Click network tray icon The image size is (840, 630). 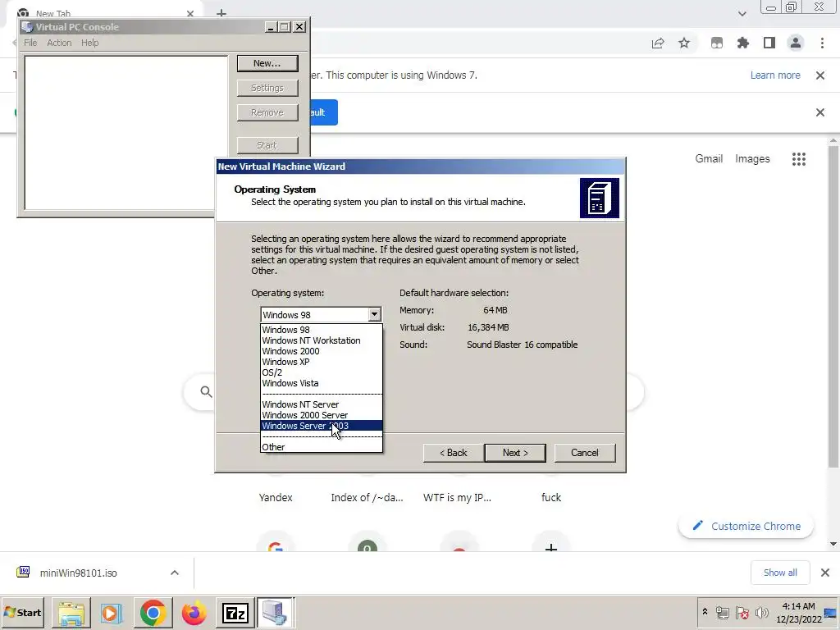(x=723, y=612)
